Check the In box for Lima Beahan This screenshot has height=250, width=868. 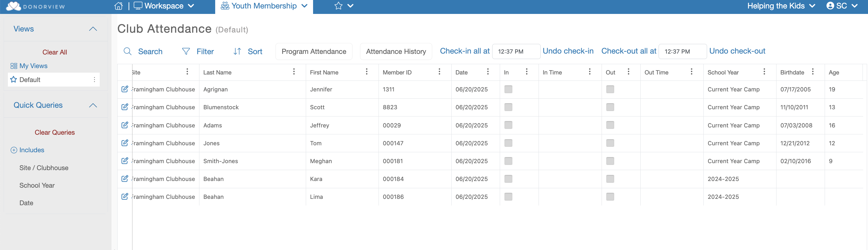pos(508,196)
